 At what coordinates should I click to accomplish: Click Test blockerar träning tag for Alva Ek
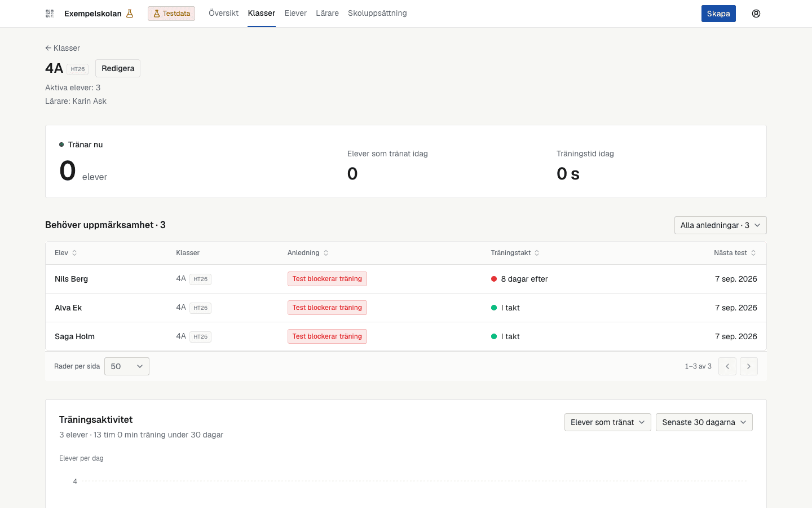point(327,308)
